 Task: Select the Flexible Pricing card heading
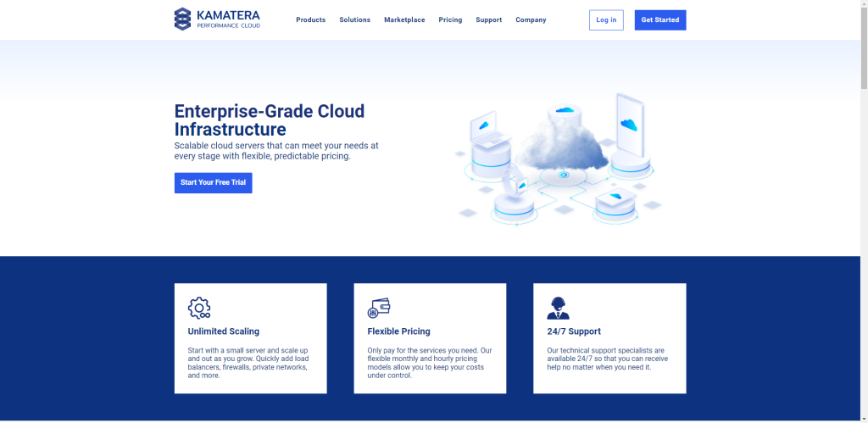pyautogui.click(x=398, y=331)
